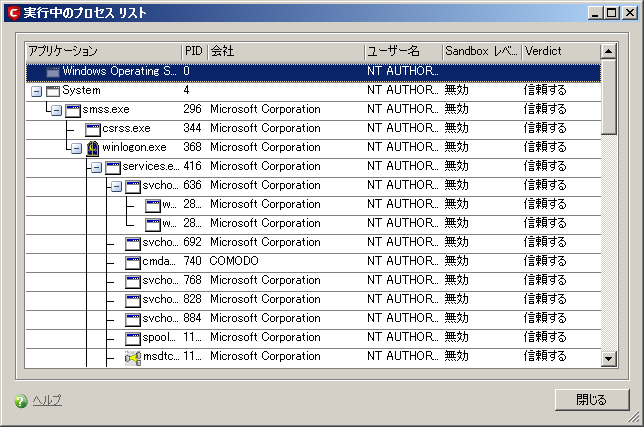Sort by the PID column header
The height and width of the screenshot is (427, 644).
coord(194,50)
